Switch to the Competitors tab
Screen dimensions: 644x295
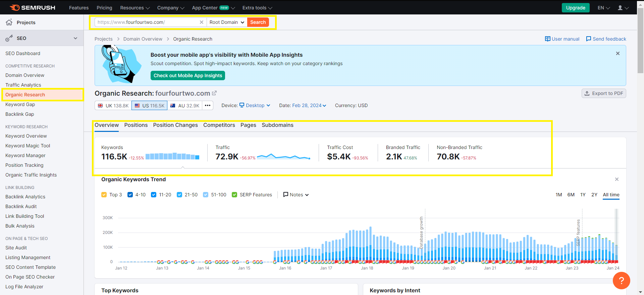[x=219, y=125]
